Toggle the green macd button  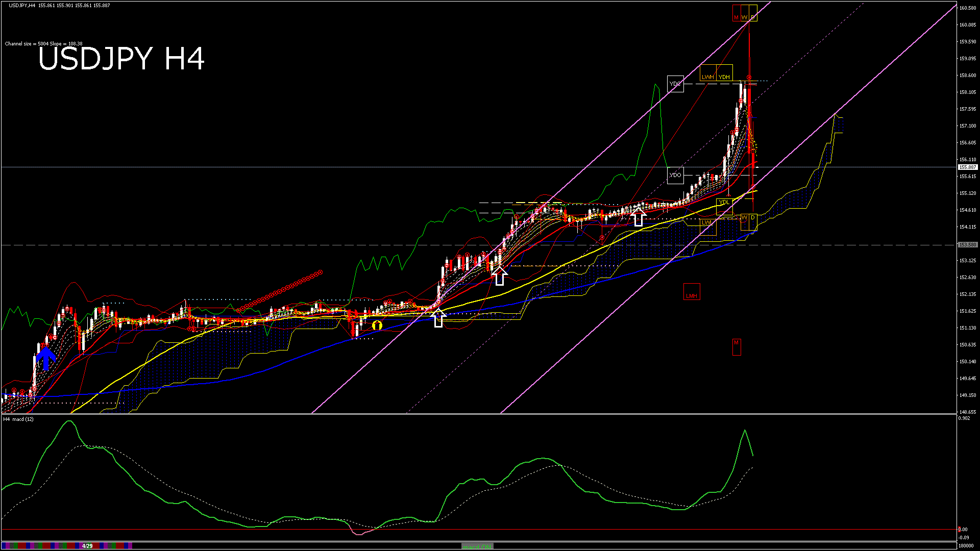[477, 546]
